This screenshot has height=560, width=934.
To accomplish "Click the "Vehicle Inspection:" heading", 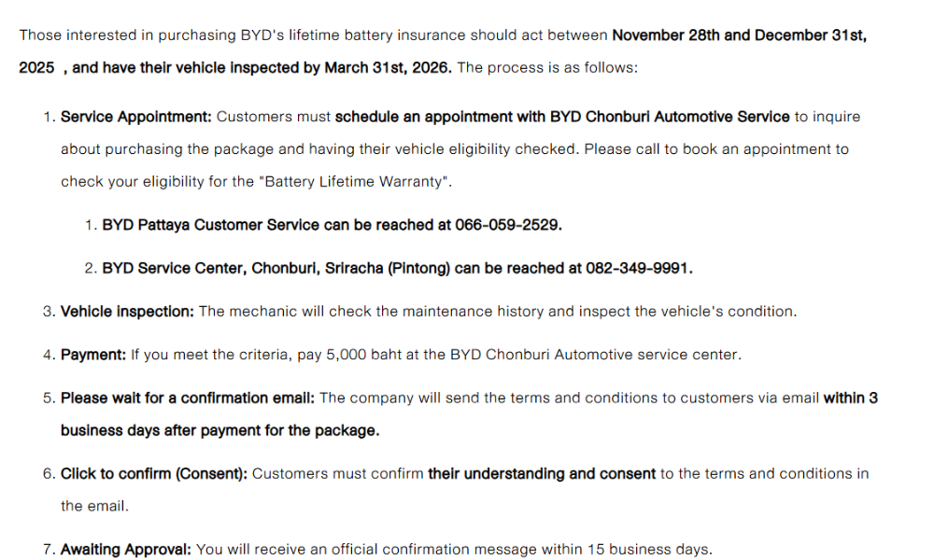I will click(x=127, y=311).
